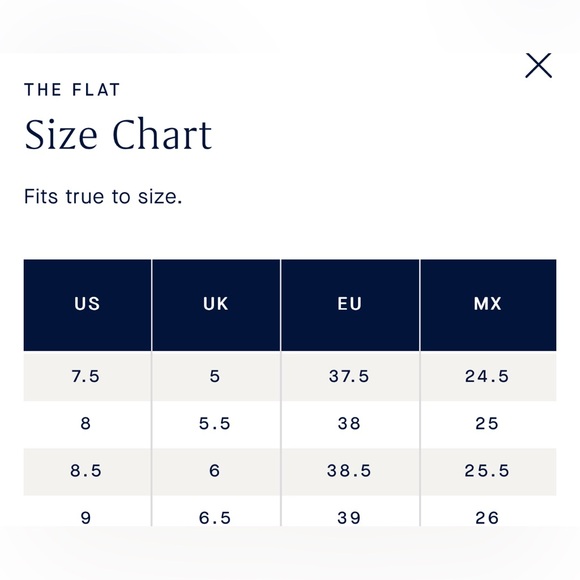This screenshot has width=580, height=580.
Task: Select the US column header
Action: coord(87,305)
